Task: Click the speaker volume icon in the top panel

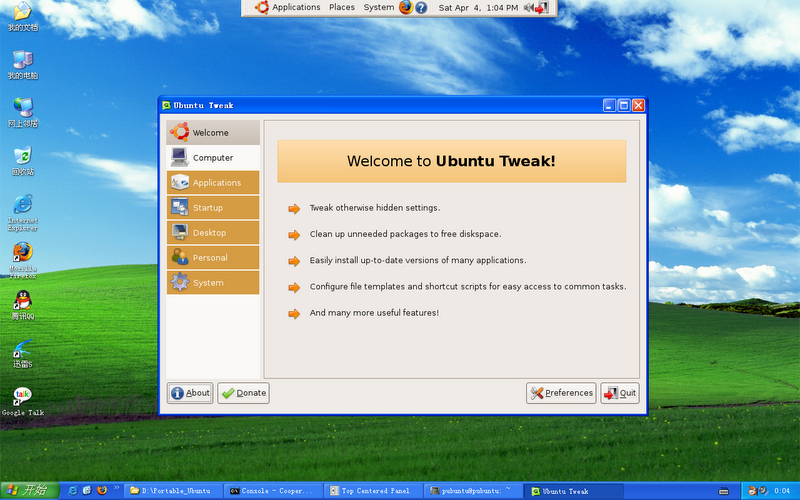Action: coord(529,8)
